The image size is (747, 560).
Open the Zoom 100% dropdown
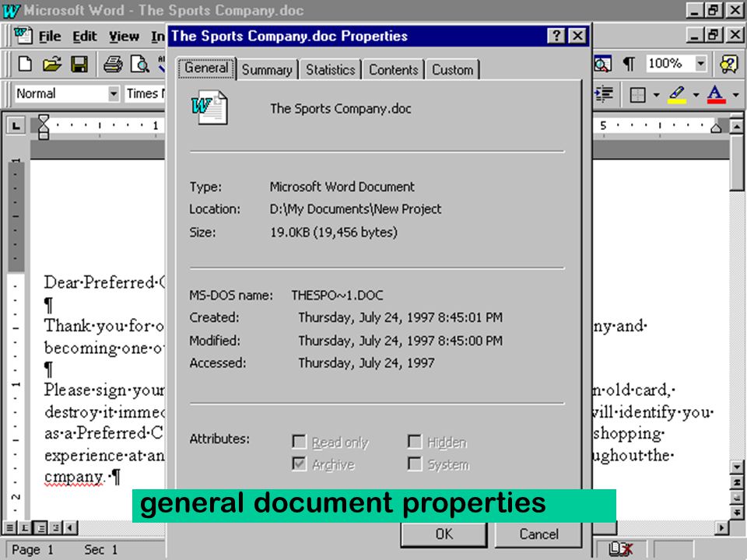point(700,63)
